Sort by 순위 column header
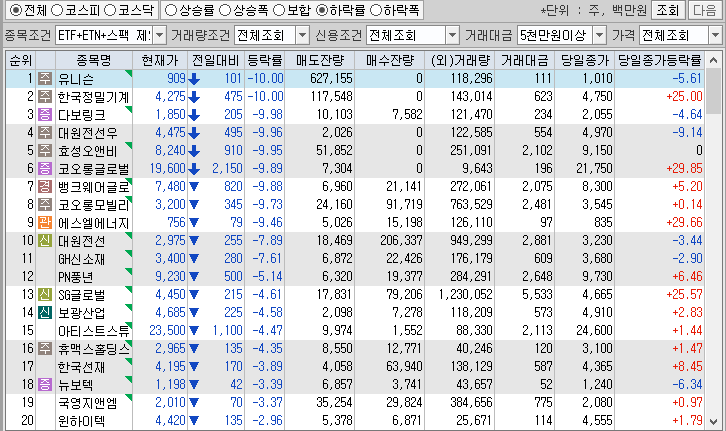 (20, 60)
